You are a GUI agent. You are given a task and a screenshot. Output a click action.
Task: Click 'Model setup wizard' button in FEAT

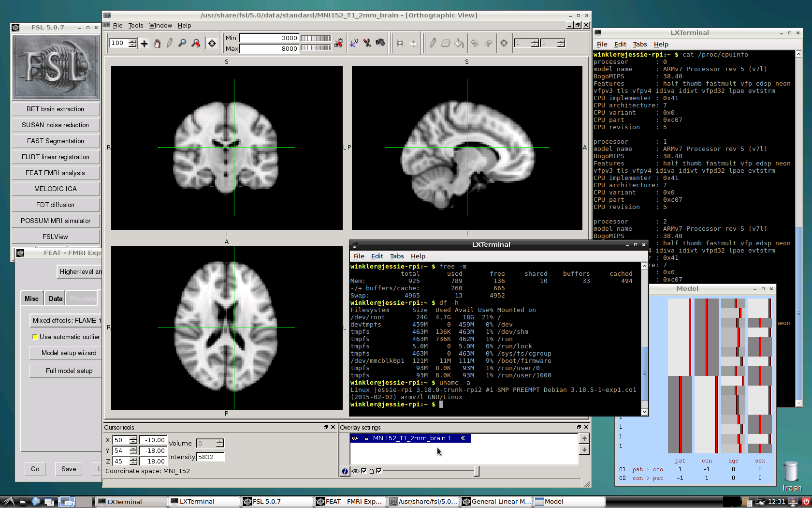[x=66, y=353]
